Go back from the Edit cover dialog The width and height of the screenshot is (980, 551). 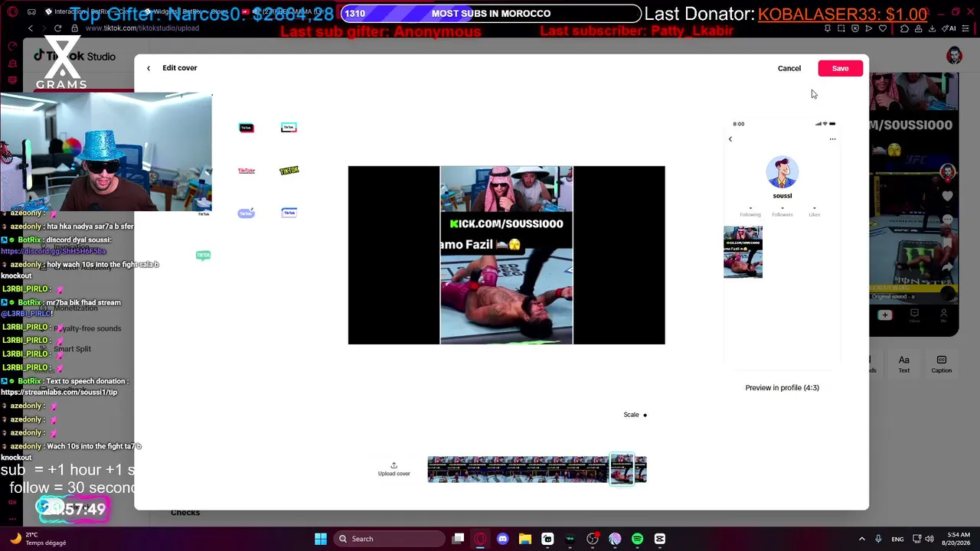tap(149, 68)
